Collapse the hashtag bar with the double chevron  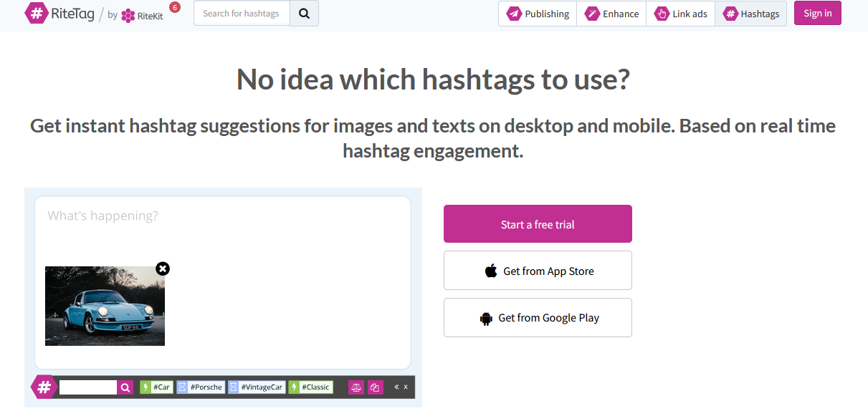pyautogui.click(x=396, y=387)
